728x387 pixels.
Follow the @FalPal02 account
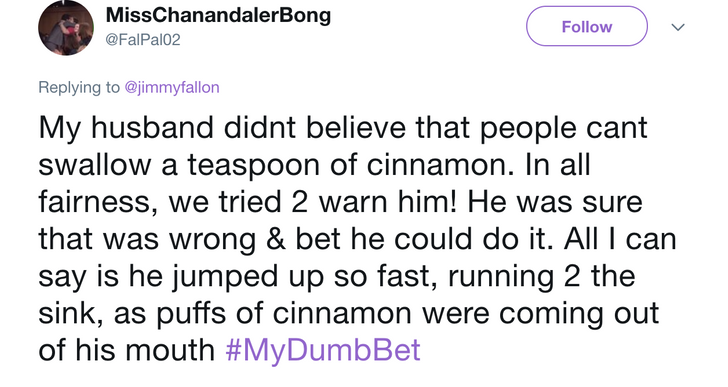click(586, 26)
